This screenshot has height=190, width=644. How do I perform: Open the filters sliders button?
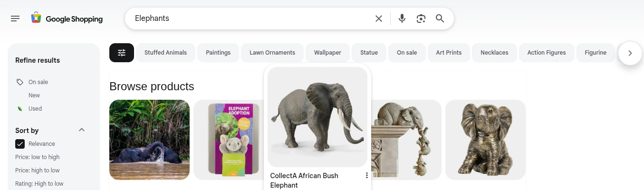coord(122,53)
